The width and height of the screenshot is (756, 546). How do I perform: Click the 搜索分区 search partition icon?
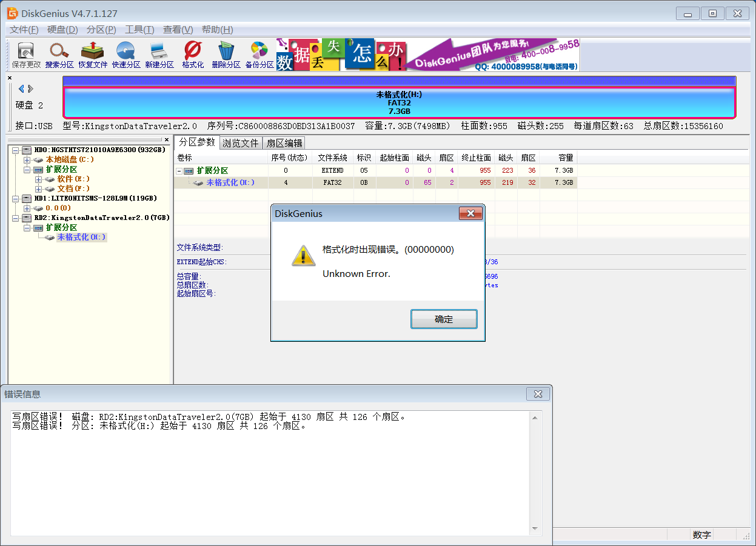[x=59, y=55]
